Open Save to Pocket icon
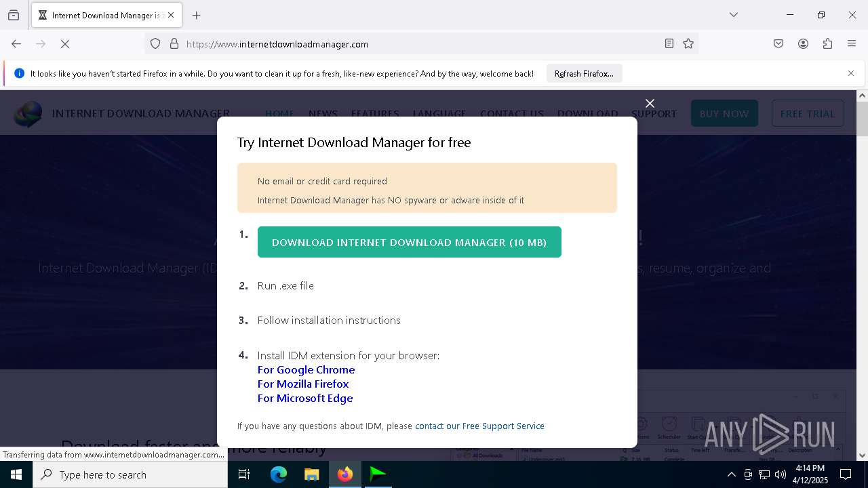The height and width of the screenshot is (488, 868). [778, 44]
